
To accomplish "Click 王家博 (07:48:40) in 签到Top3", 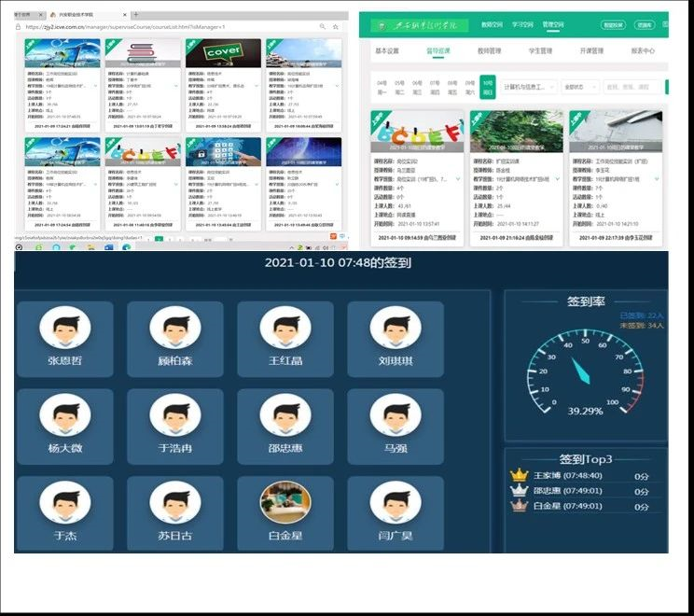I will click(x=567, y=476).
